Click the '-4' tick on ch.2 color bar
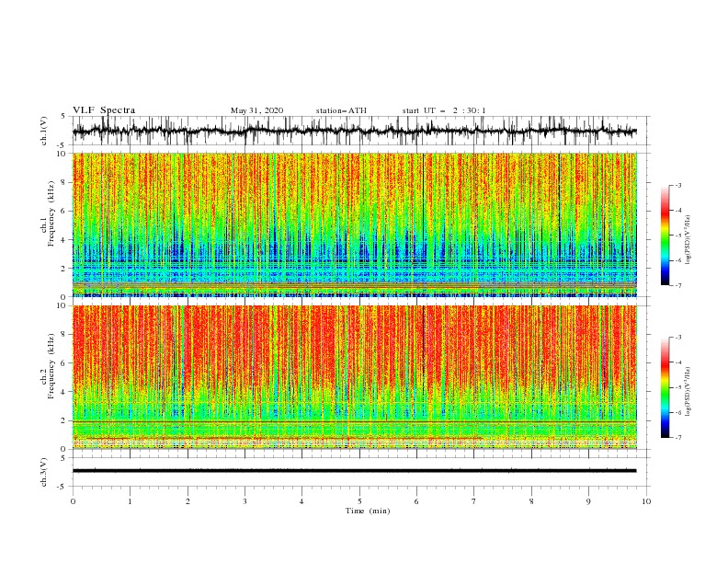The image size is (728, 563). 677,362
